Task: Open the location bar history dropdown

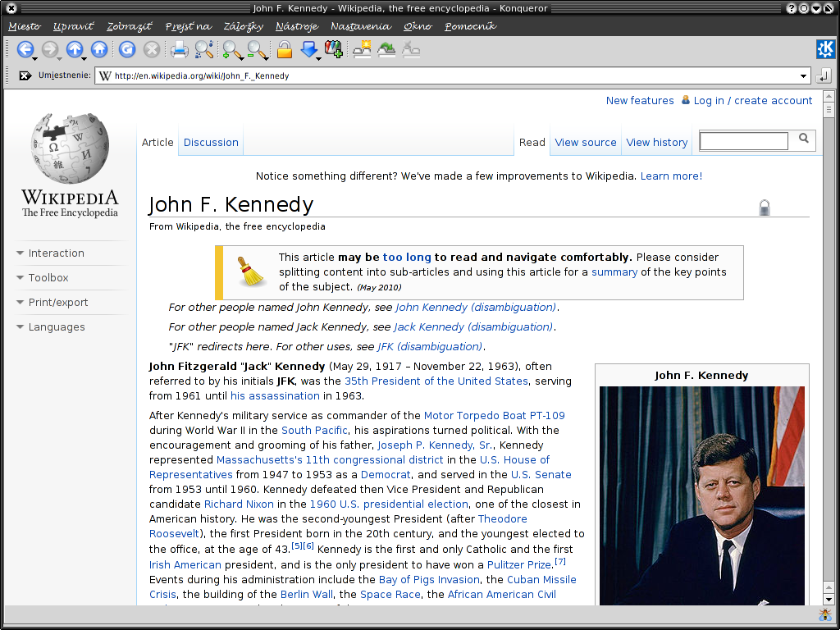Action: click(803, 76)
